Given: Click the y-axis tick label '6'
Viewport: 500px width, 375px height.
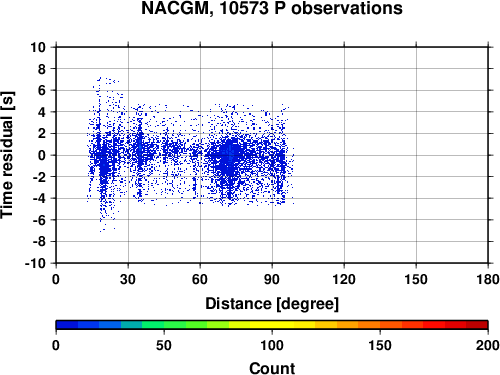Looking at the screenshot, I should pyautogui.click(x=42, y=90).
